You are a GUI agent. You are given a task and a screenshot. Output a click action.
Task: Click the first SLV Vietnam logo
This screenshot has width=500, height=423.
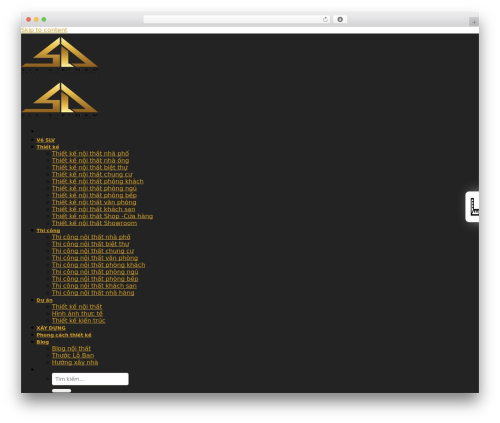[x=60, y=55]
